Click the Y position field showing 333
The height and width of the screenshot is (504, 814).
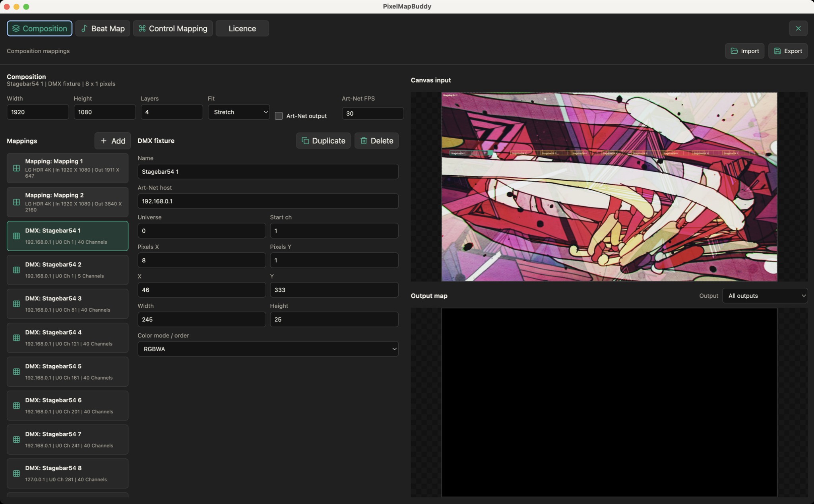(334, 290)
